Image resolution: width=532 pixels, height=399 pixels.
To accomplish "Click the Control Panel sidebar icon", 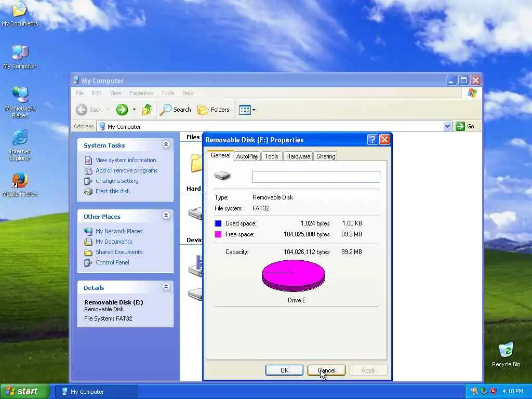I will click(88, 262).
